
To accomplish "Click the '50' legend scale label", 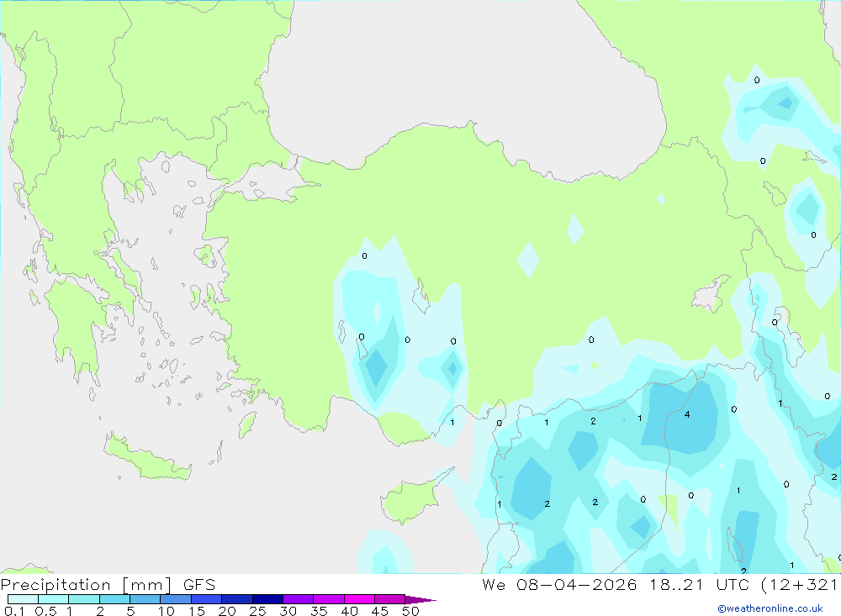I will pos(410,611).
